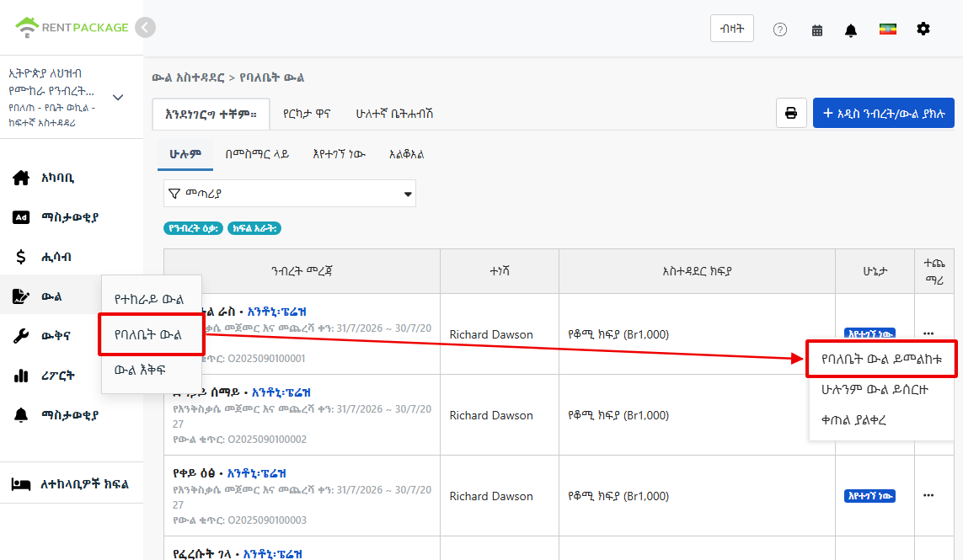Viewport: 963px width, 560px height.
Task: Select the እየተገኘ ነው sub-tab
Action: (339, 155)
